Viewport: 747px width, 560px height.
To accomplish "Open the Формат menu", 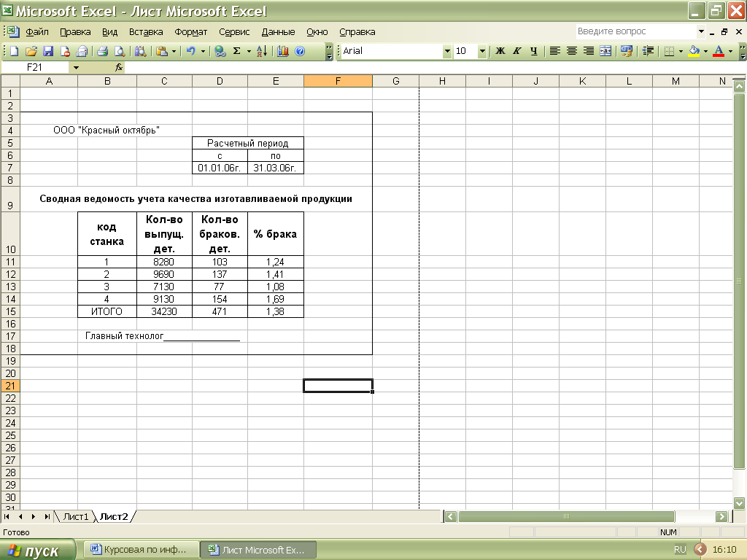I will (191, 32).
